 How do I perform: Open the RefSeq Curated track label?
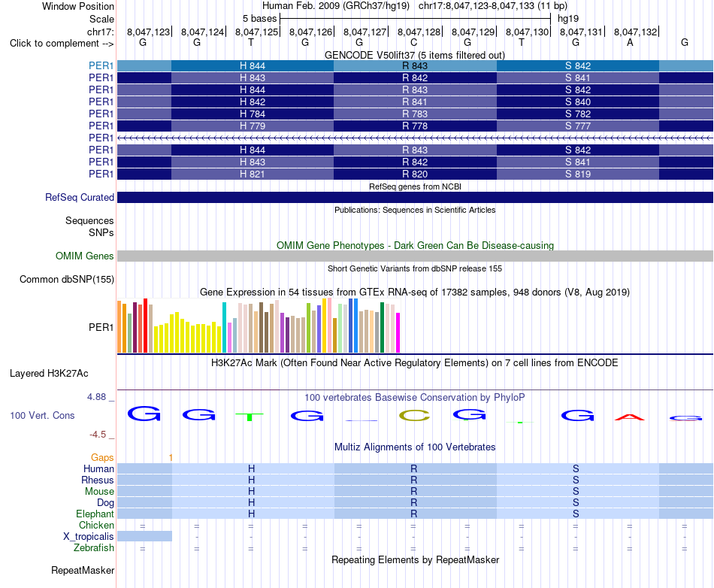pos(79,197)
